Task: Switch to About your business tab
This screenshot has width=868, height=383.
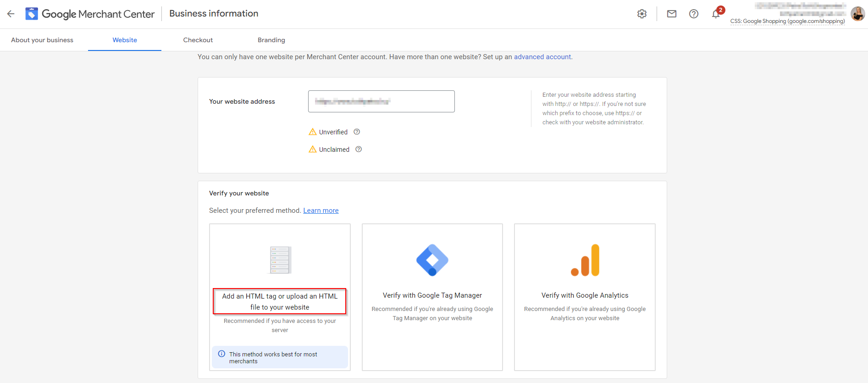Action: point(42,40)
